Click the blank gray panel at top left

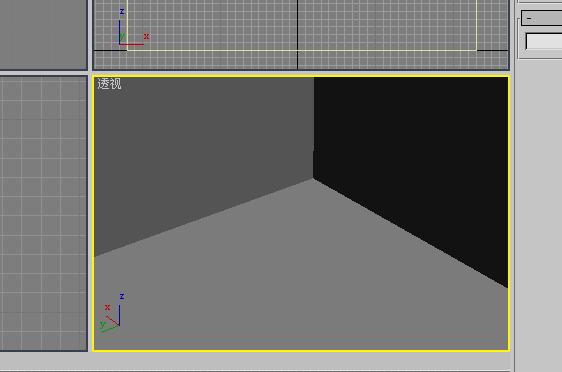coord(43,34)
